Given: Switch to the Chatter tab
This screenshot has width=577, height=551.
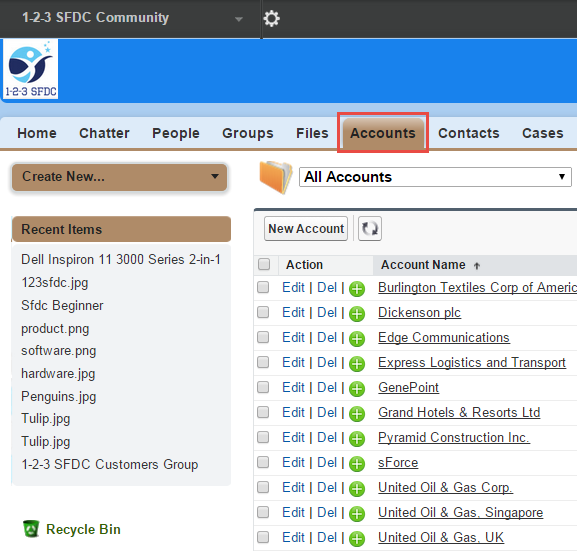Looking at the screenshot, I should [x=105, y=133].
